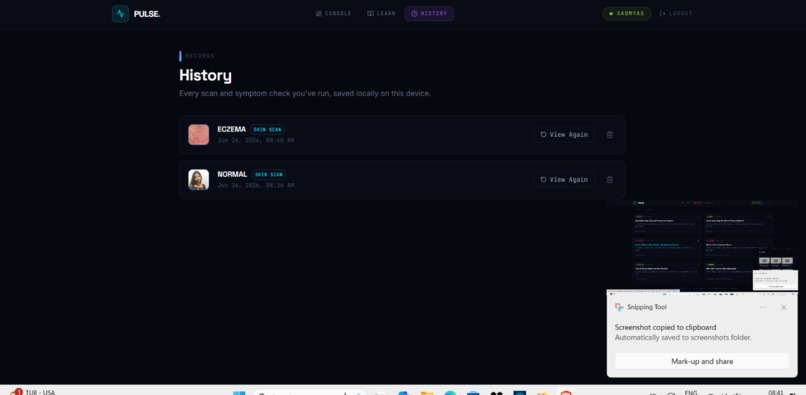
Task: Click the date Jun 26, 2026, 08:40 AM
Action: [255, 140]
